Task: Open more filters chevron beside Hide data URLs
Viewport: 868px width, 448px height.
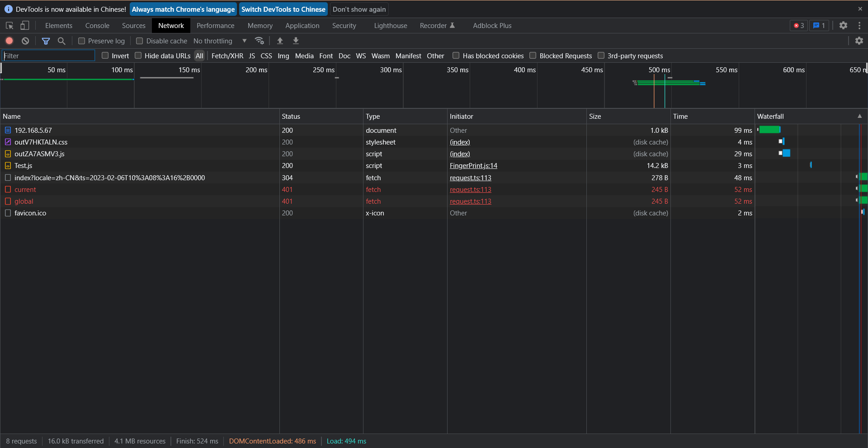Action: [x=244, y=41]
